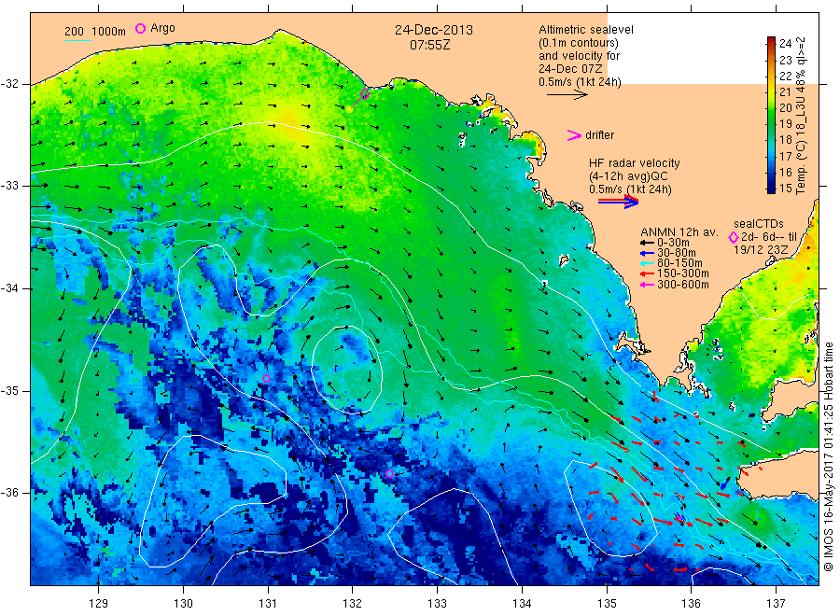This screenshot has height=616, width=840.
Task: Click the dark red top of the temperature colorbar
Action: click(771, 41)
